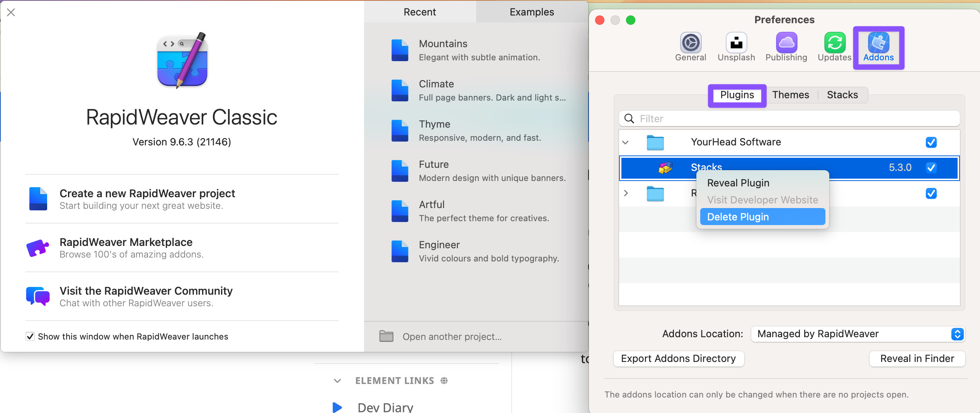The width and height of the screenshot is (980, 413).
Task: Disable the Stacks 5.3.0 plugin checkbox
Action: tap(931, 168)
